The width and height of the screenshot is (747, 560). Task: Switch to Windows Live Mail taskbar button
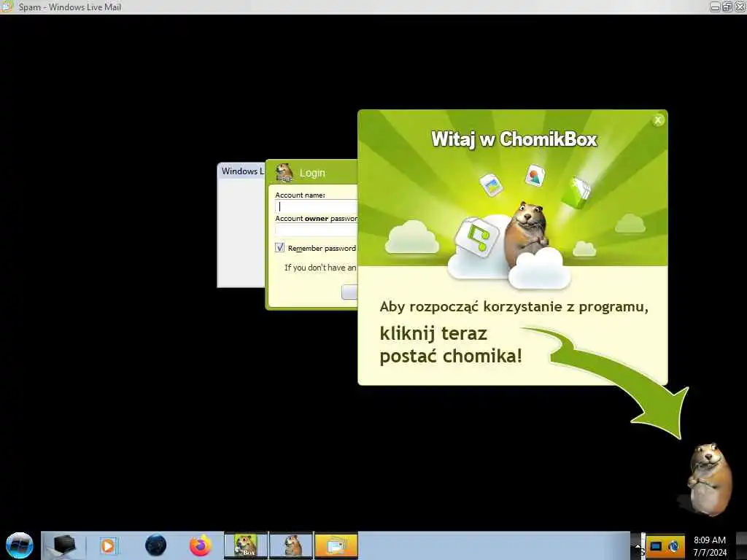click(x=336, y=545)
